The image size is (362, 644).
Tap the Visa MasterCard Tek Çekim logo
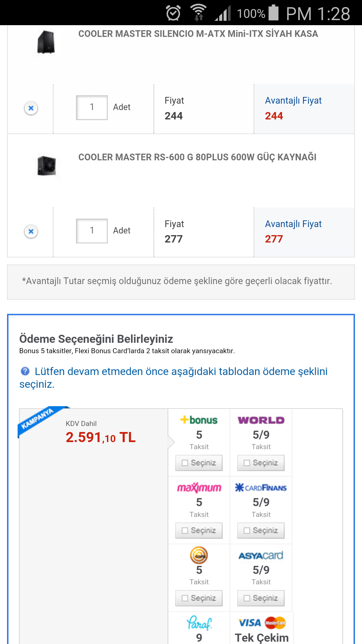coord(261,623)
